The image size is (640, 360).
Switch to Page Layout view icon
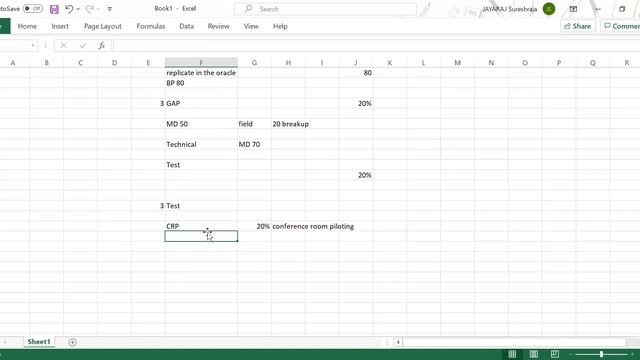tap(533, 354)
